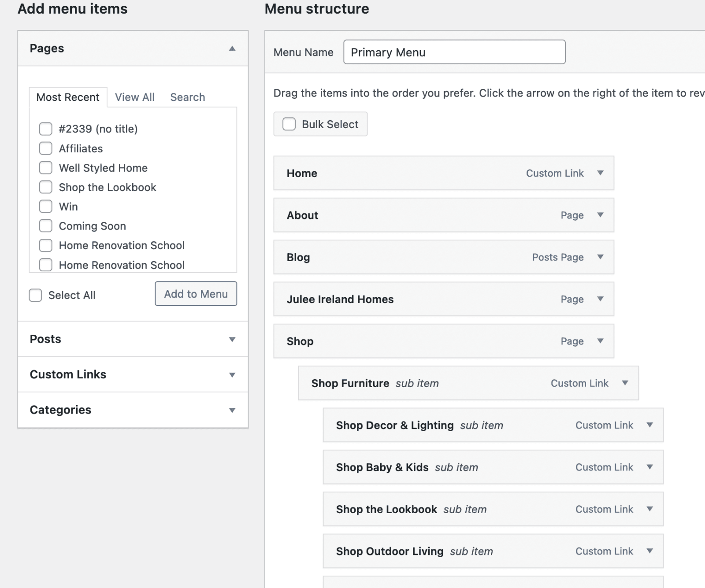This screenshot has width=705, height=588.
Task: Click the Pages panel heading
Action: click(x=47, y=48)
